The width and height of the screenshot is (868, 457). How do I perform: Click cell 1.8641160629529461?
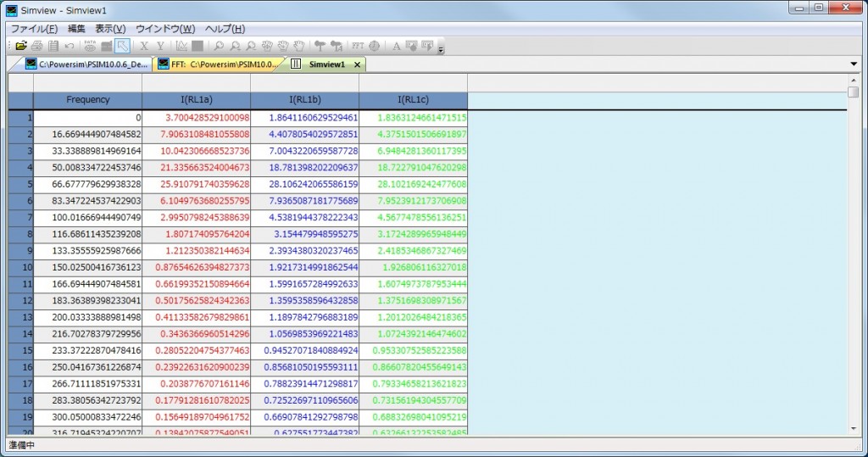pyautogui.click(x=304, y=118)
